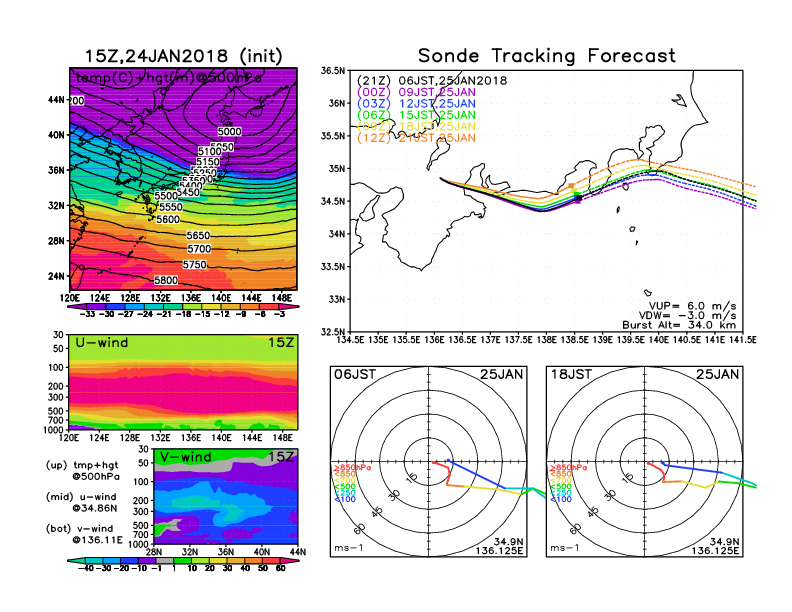Click '136.125E' in the 06JST hodograph
Screen dimensions: 792x612
[499, 550]
